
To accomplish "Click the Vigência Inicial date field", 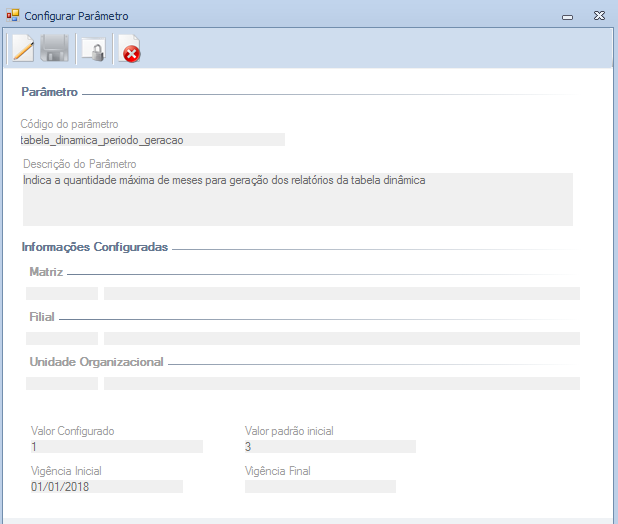I will [x=106, y=487].
